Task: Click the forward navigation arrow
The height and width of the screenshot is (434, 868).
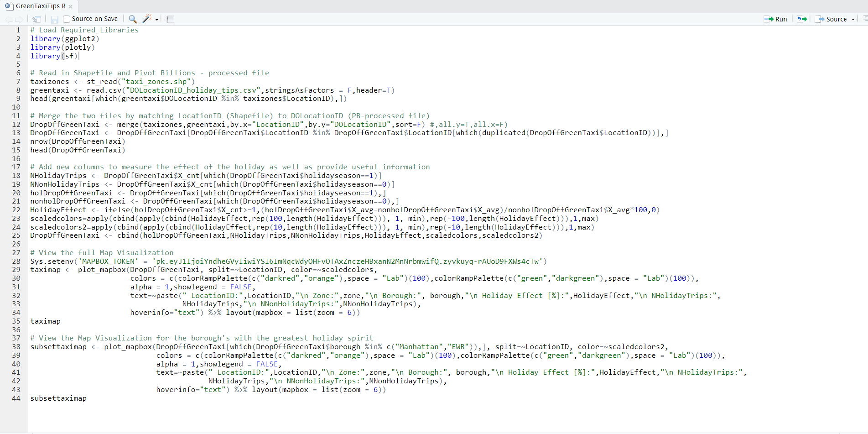Action: pos(19,19)
